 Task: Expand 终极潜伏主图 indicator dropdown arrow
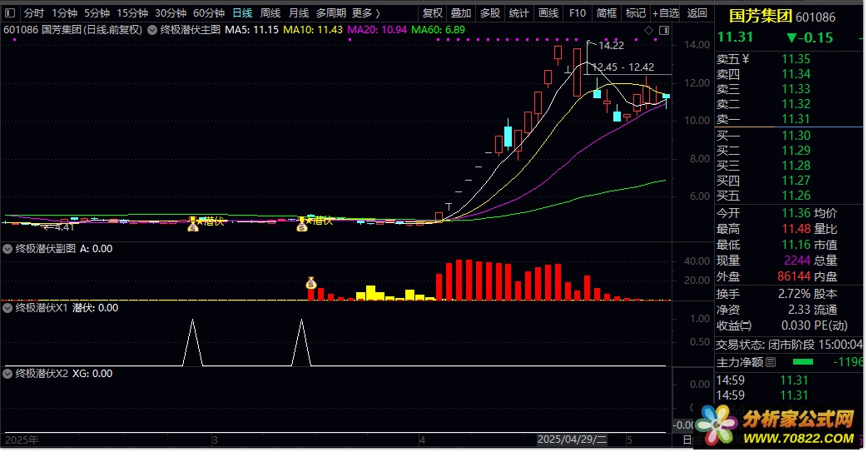[x=152, y=30]
